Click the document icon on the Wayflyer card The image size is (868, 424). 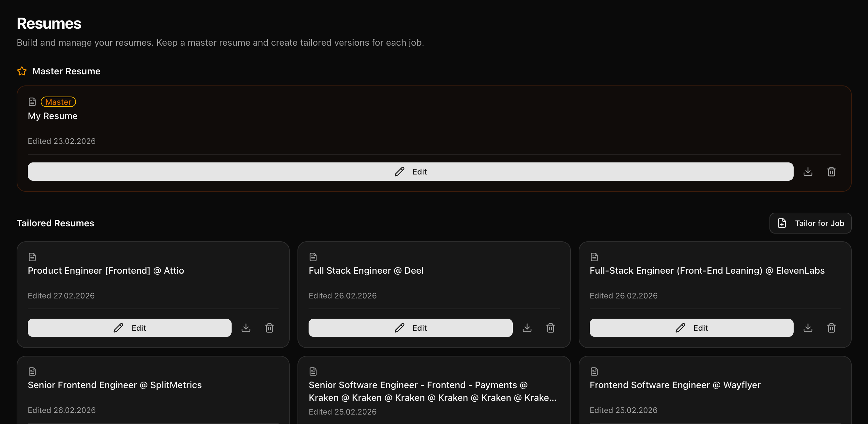pyautogui.click(x=594, y=371)
